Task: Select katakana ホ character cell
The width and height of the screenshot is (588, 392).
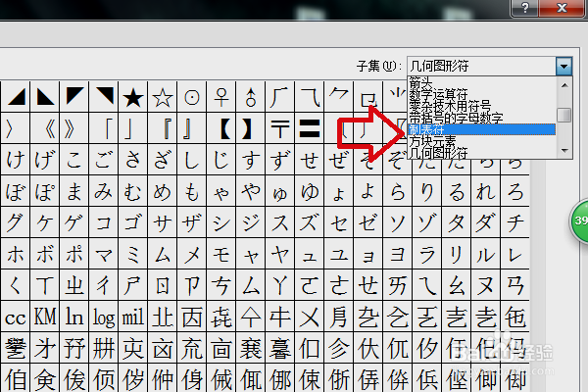Action: click(16, 255)
